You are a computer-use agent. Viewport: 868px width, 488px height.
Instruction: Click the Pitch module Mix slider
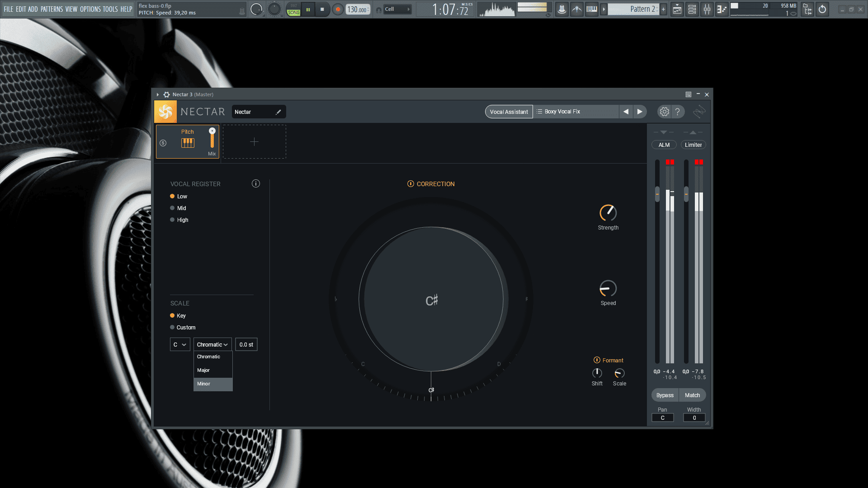point(212,138)
